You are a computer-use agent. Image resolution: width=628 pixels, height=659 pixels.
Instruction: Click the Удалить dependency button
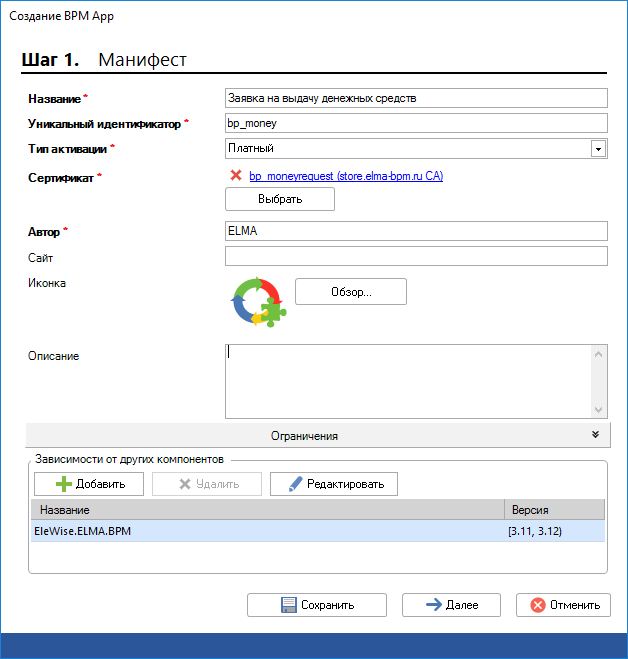click(207, 484)
